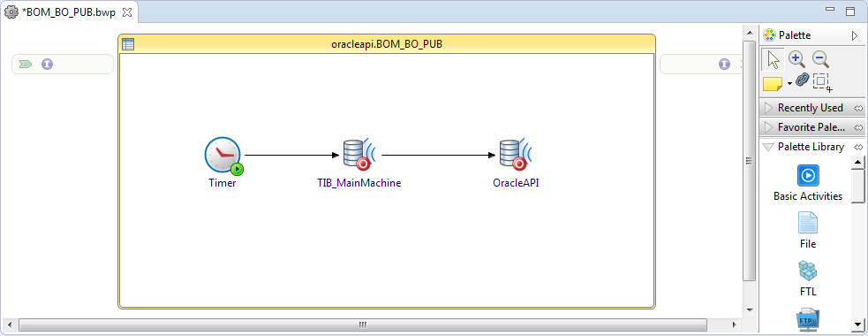
Task: Click the canvas vertical scrollbar thumb
Action: 749,161
